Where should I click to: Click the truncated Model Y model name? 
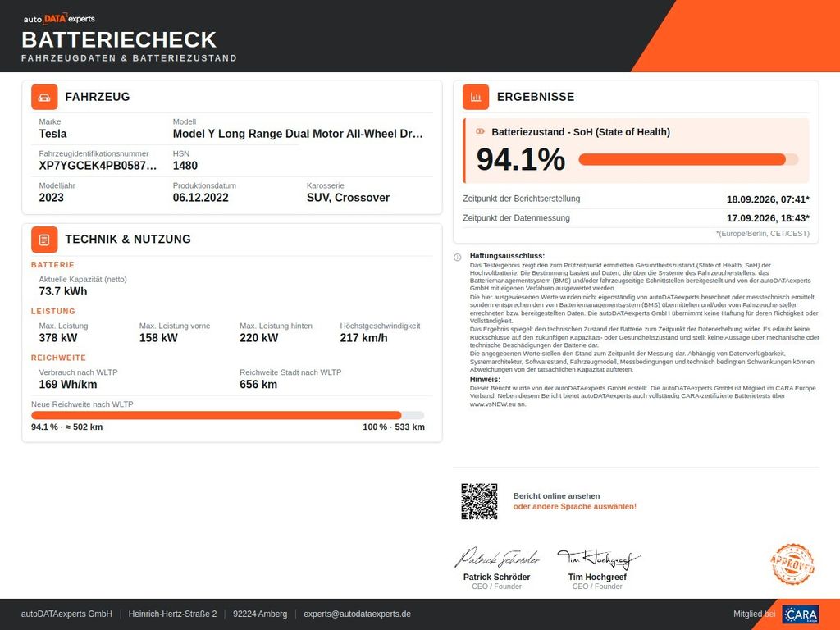click(298, 134)
